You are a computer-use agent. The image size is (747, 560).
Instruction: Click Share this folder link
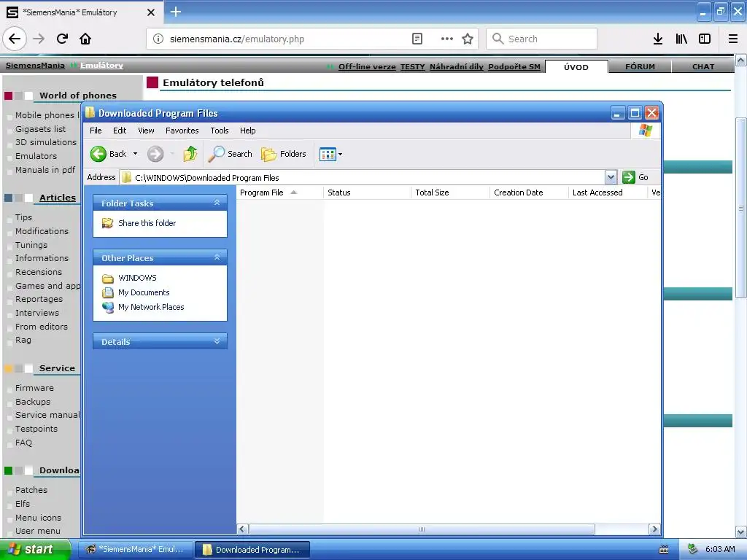pos(147,223)
